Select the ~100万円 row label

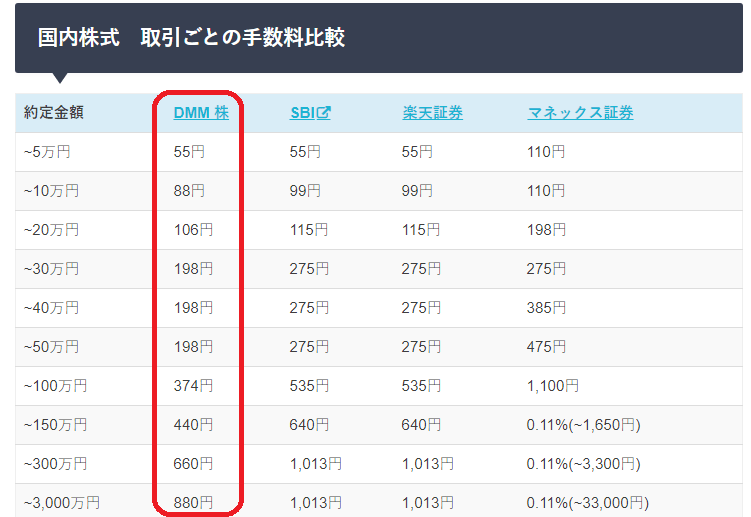click(x=56, y=386)
